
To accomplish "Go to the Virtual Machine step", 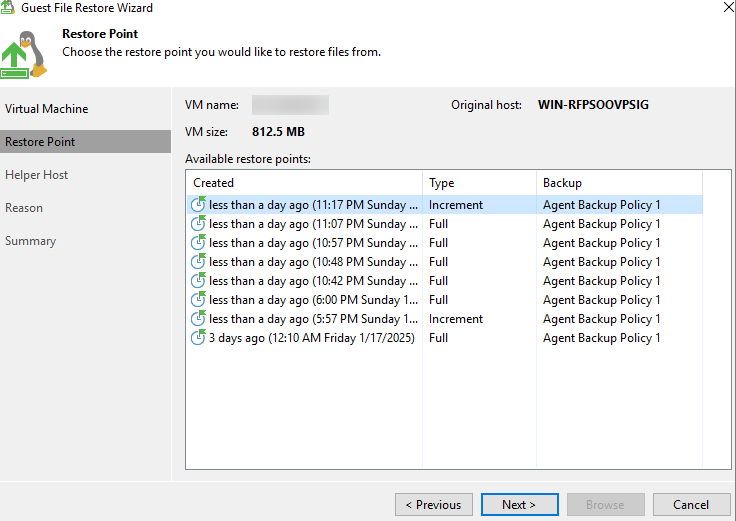I will tap(46, 109).
